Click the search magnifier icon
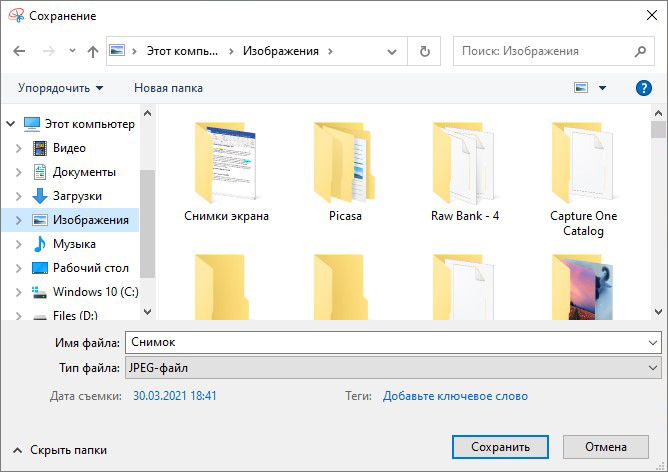668x472 pixels. click(x=641, y=51)
